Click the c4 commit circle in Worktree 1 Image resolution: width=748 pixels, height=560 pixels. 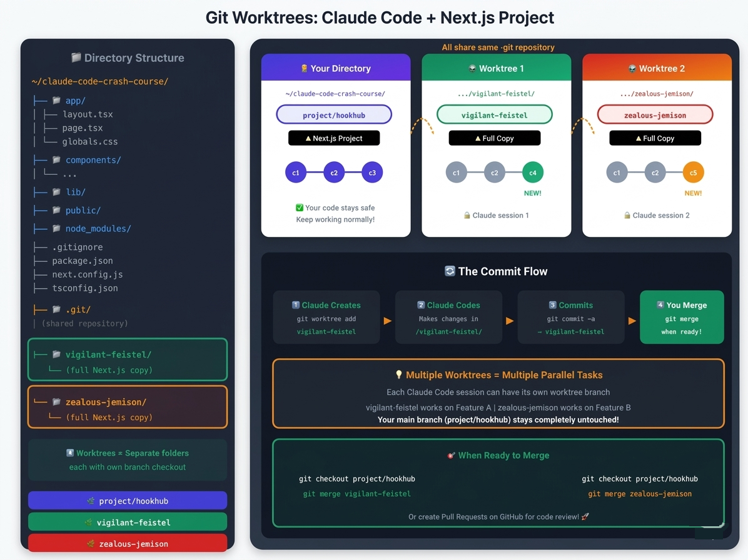tap(532, 172)
